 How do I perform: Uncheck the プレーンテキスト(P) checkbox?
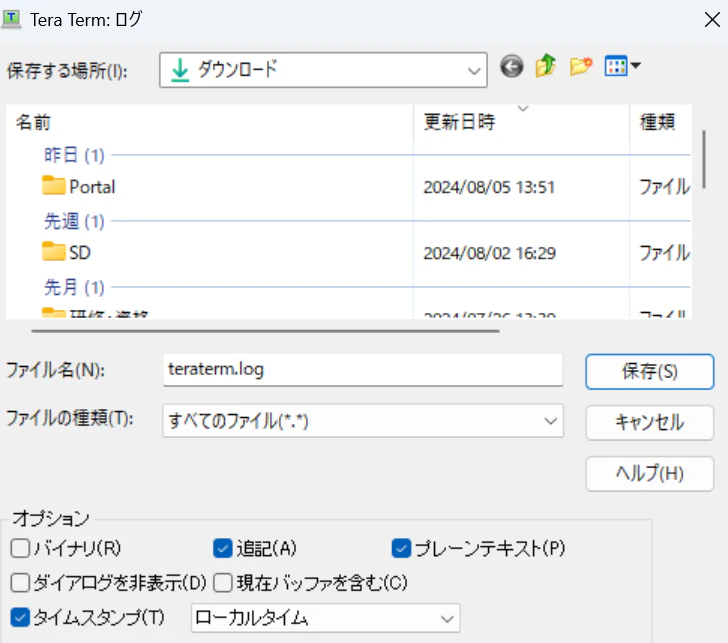pyautogui.click(x=401, y=548)
